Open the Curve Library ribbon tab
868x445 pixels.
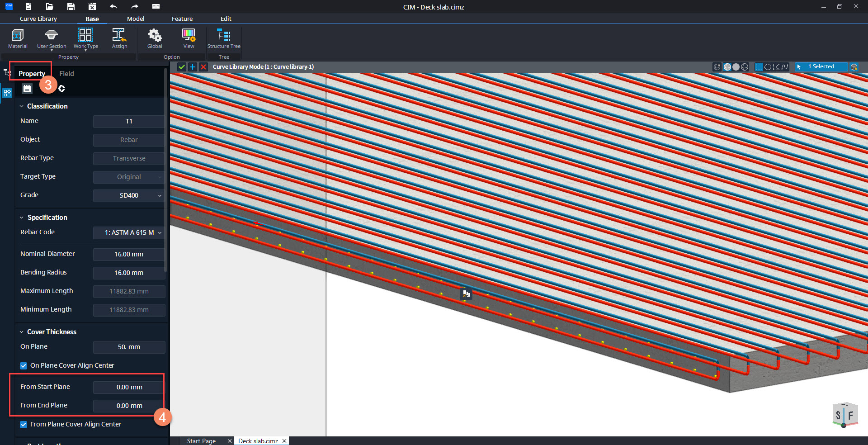(x=38, y=19)
